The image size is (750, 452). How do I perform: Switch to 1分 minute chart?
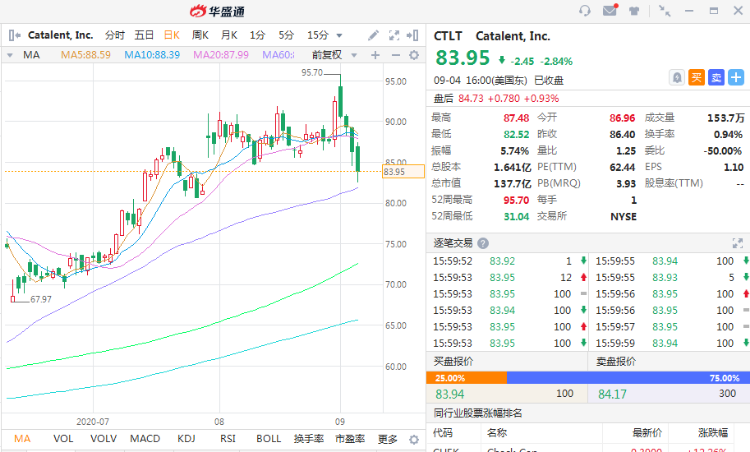pyautogui.click(x=257, y=35)
